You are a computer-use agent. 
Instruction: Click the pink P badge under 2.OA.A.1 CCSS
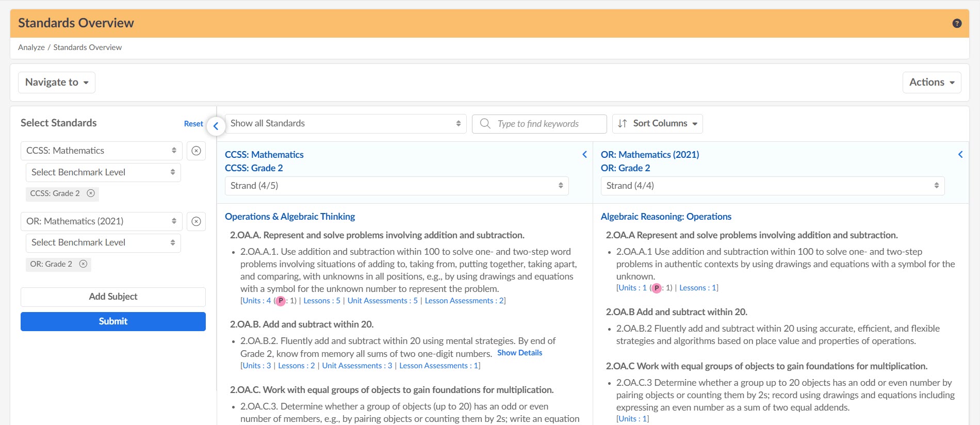(281, 301)
